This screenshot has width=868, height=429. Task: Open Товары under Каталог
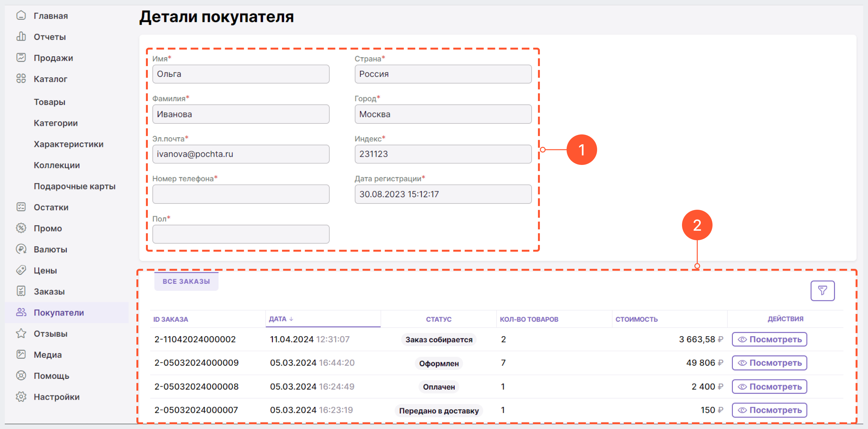[x=49, y=102]
